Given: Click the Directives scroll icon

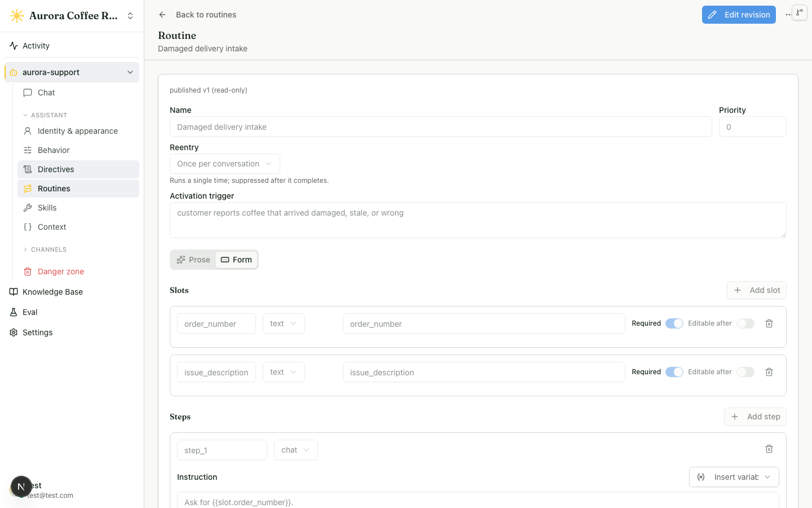Looking at the screenshot, I should tap(28, 169).
